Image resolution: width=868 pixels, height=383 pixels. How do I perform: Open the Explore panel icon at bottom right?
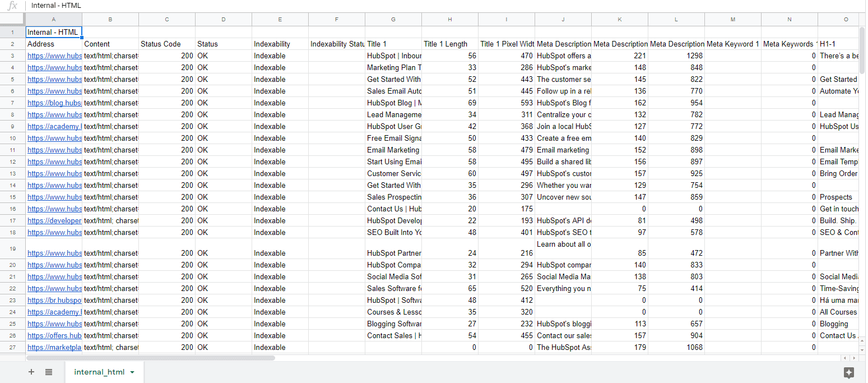coord(850,372)
